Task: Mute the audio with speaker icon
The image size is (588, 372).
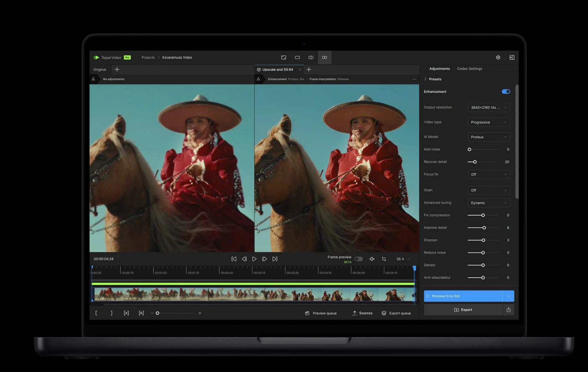Action: pyautogui.click(x=372, y=259)
